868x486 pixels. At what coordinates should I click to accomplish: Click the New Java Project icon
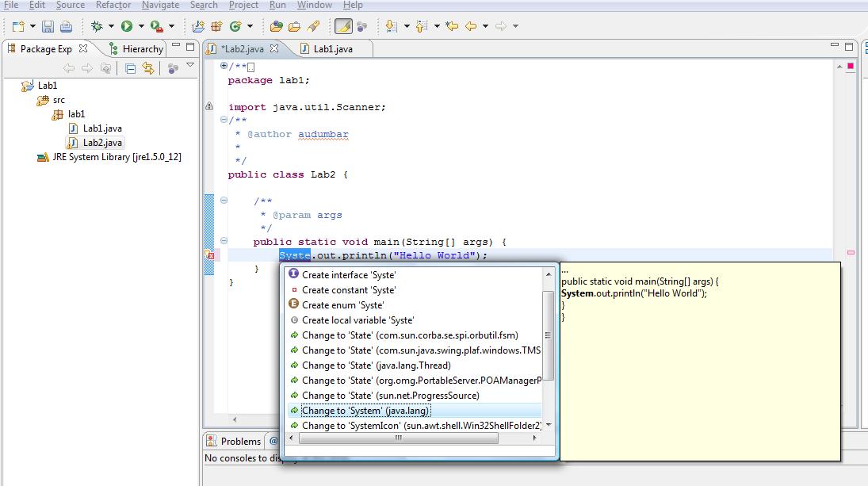pyautogui.click(x=197, y=26)
